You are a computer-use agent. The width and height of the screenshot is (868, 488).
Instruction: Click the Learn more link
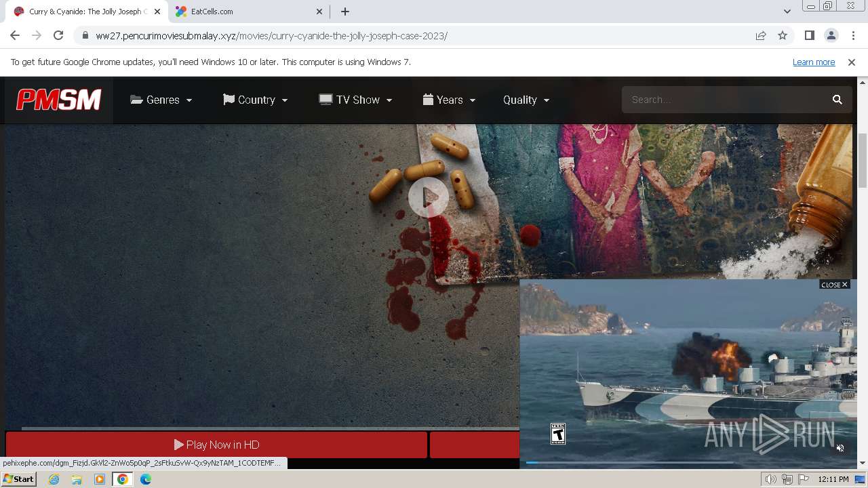(814, 62)
